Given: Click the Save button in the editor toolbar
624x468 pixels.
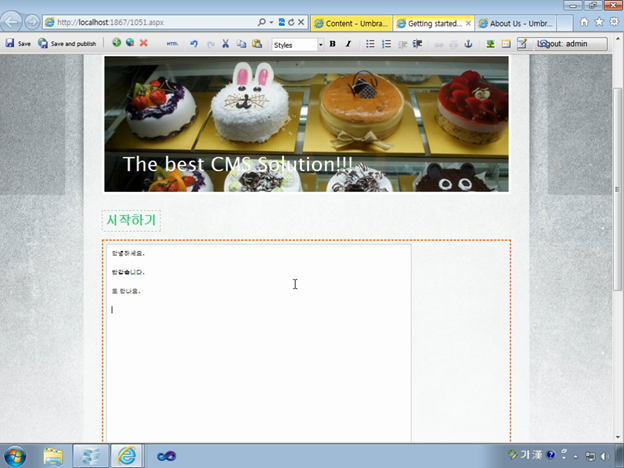Looking at the screenshot, I should click(18, 43).
